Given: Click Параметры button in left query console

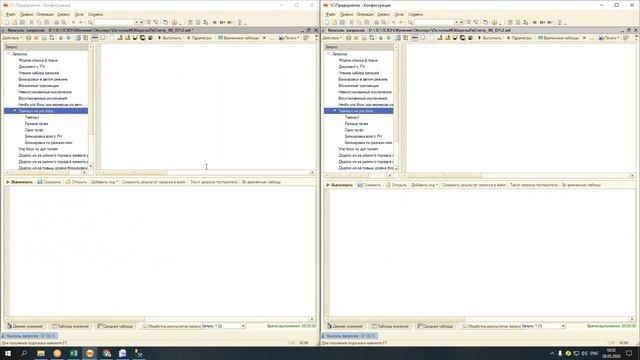Looking at the screenshot, I should pyautogui.click(x=199, y=38).
